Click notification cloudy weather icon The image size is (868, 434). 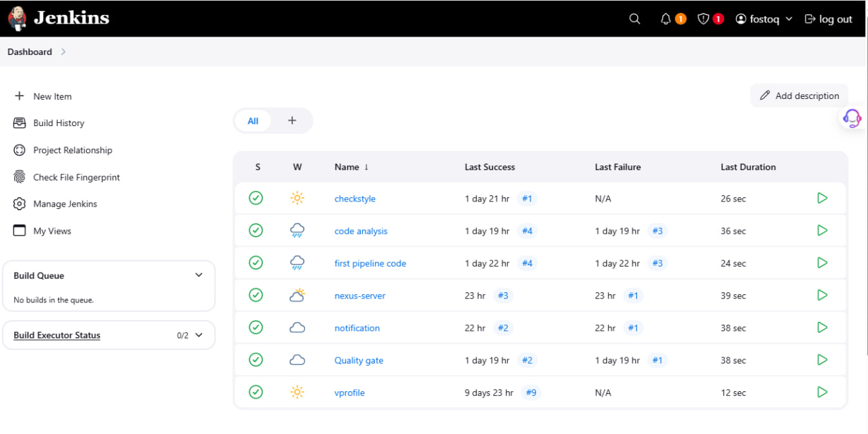pos(297,328)
